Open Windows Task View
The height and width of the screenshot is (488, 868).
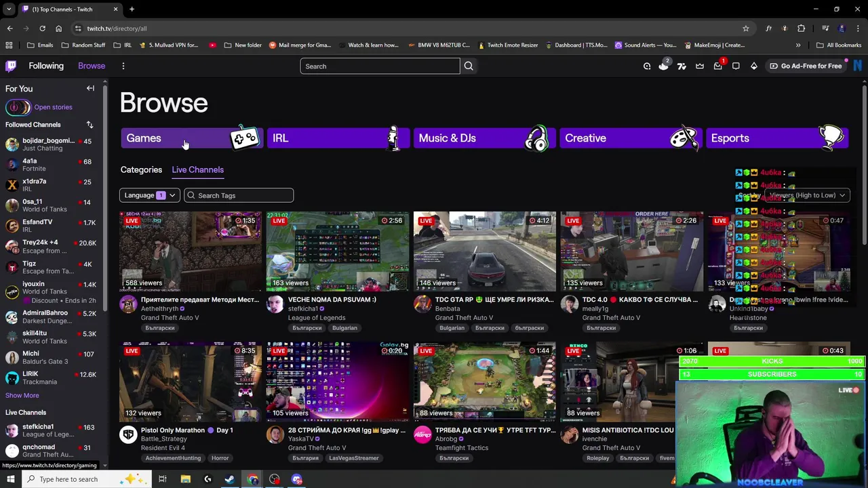coord(163,479)
